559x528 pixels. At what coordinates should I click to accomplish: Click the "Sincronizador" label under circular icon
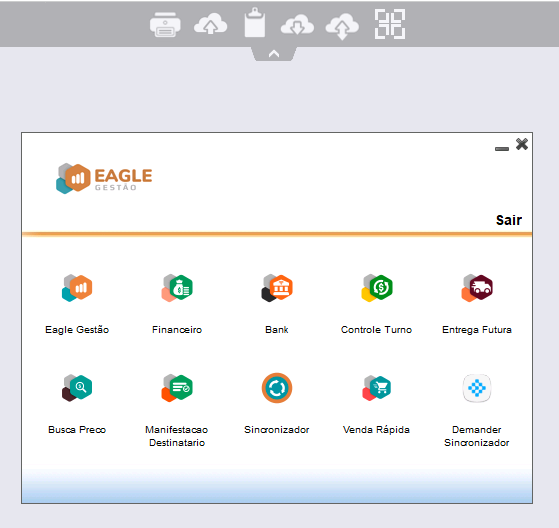(x=277, y=430)
